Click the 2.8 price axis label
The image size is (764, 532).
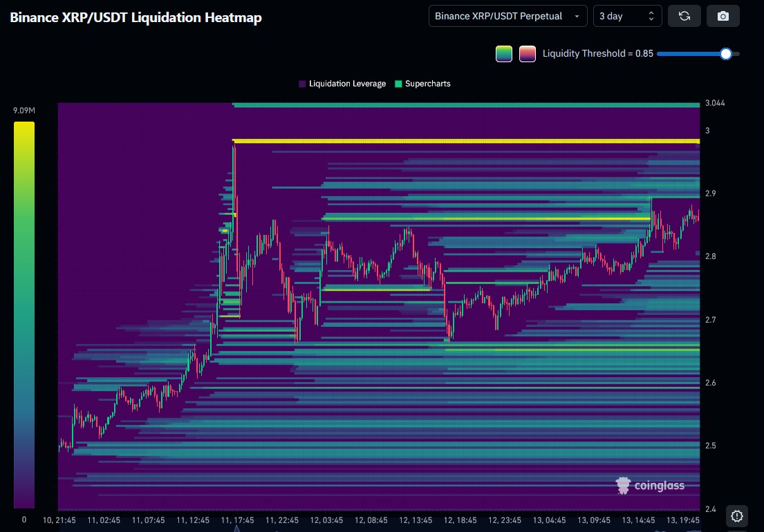[x=710, y=256]
